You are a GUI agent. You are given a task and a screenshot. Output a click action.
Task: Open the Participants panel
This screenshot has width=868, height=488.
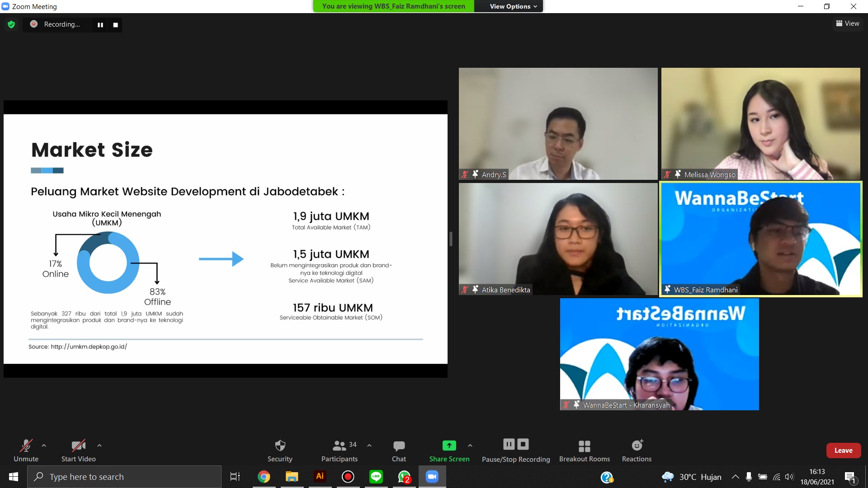click(339, 446)
